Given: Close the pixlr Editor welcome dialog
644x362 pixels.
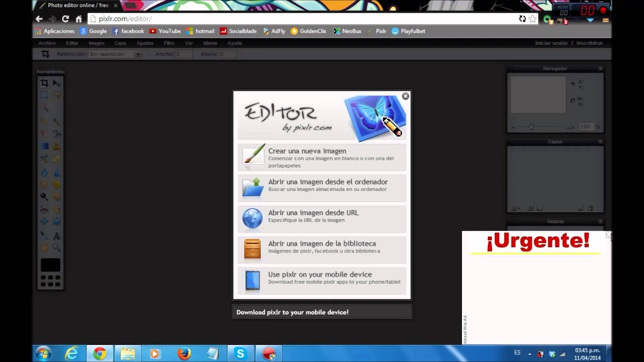Looking at the screenshot, I should click(406, 96).
